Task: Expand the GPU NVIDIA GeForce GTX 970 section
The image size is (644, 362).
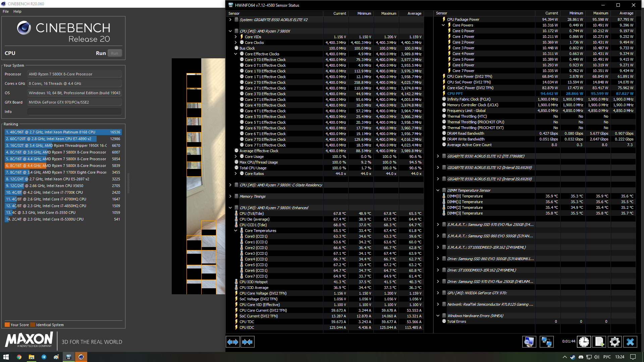Action: coord(438,293)
